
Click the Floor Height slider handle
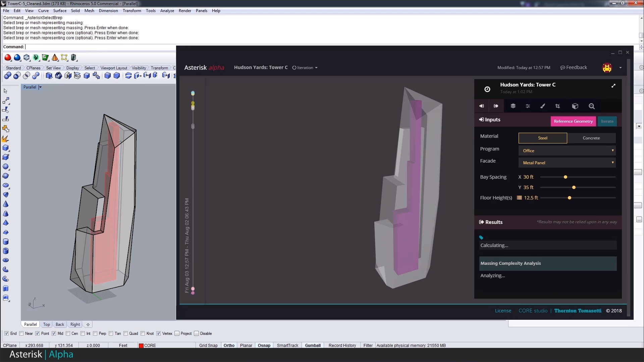tap(570, 198)
